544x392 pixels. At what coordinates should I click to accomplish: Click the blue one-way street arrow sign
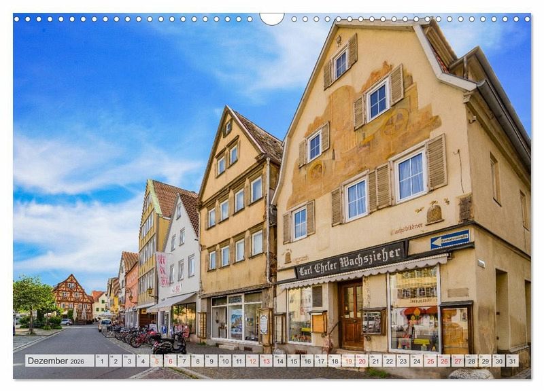coord(450,240)
